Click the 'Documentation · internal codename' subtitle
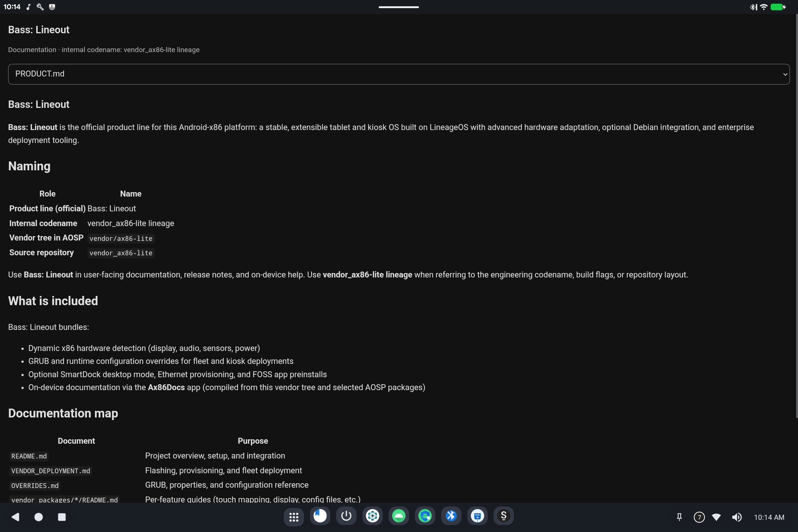 point(104,50)
